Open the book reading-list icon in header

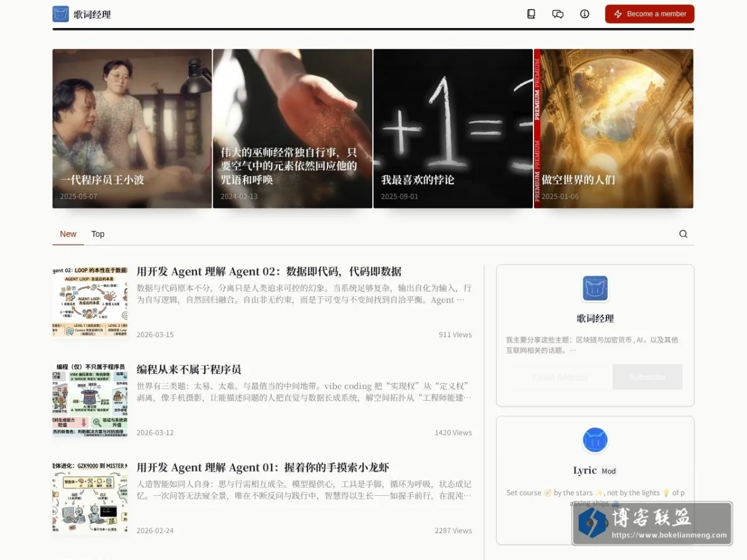531,14
